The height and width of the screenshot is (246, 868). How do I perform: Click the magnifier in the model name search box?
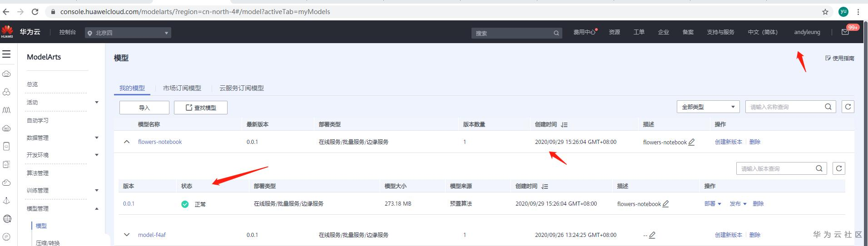(828, 107)
